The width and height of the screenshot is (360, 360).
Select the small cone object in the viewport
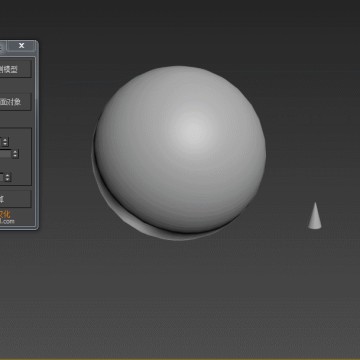coord(315,216)
